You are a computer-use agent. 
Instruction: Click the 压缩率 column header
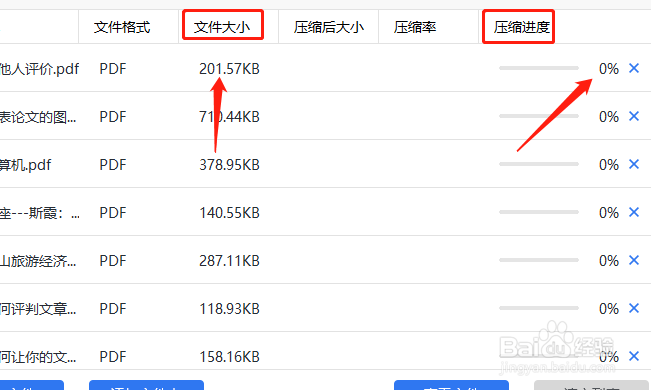415,27
